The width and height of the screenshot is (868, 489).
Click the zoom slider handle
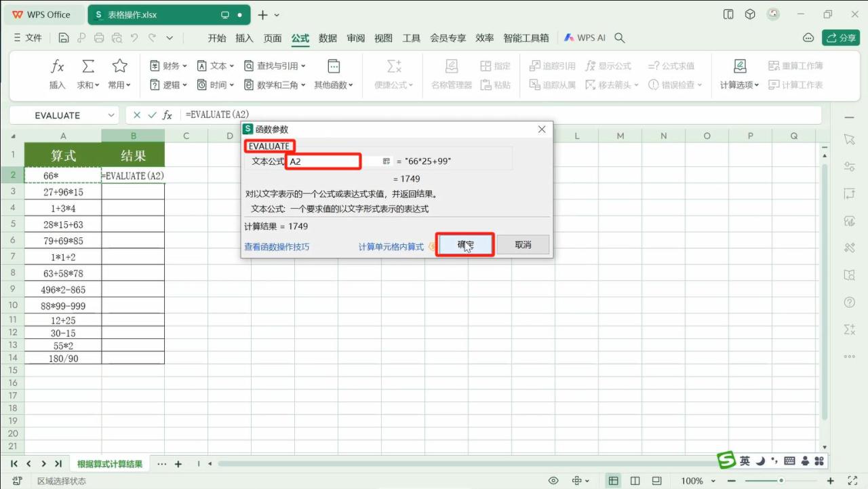pyautogui.click(x=781, y=481)
